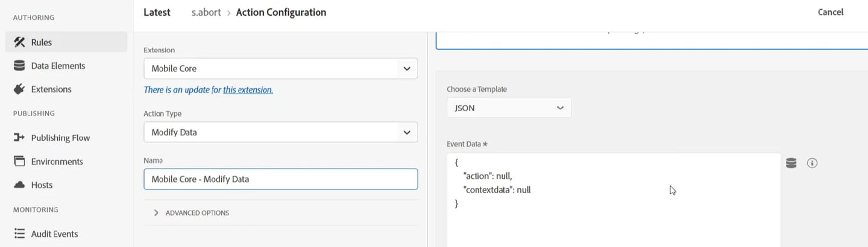Screen dimensions: 868x247
Task: Click inside the Event Data JSON editor
Action: (x=614, y=200)
